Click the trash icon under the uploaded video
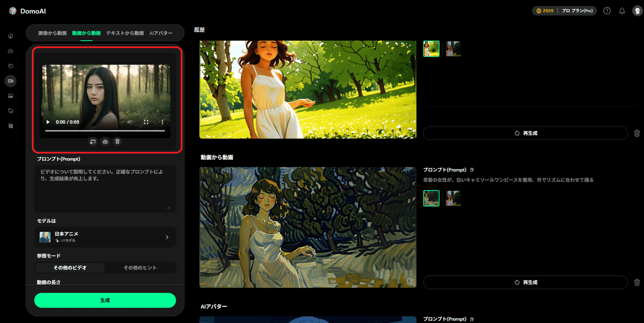 [118, 142]
